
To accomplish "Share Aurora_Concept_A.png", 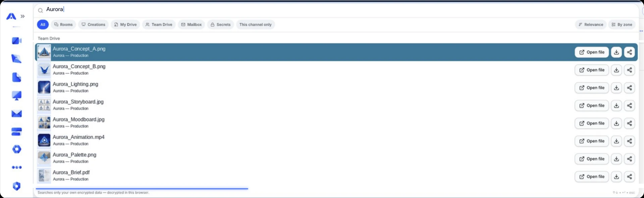I will coord(629,52).
